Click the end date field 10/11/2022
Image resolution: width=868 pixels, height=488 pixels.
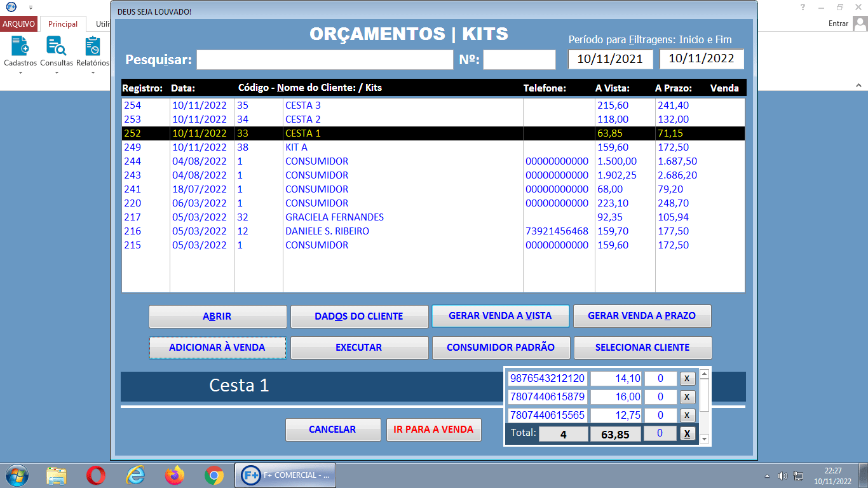click(702, 59)
